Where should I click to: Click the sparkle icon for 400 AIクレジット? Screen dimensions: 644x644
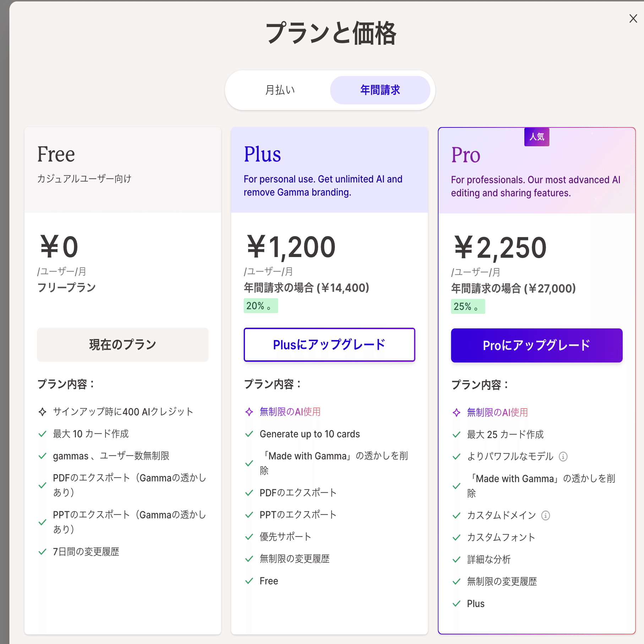coord(43,412)
